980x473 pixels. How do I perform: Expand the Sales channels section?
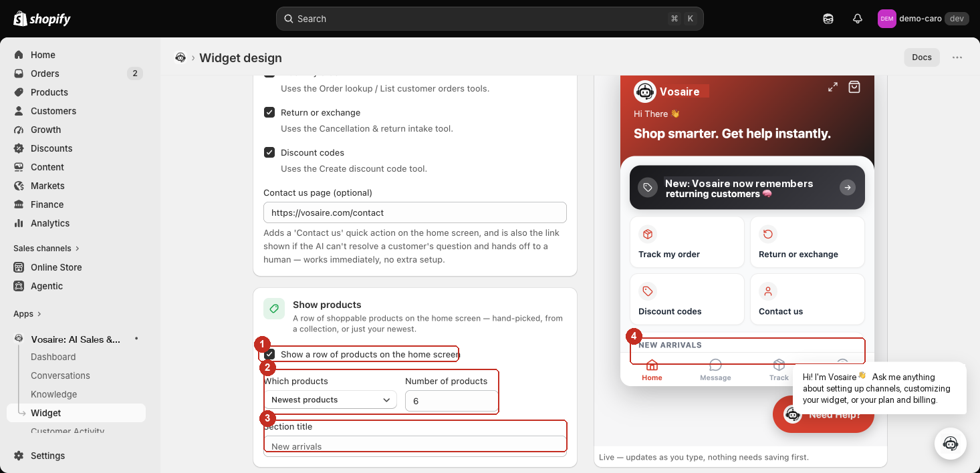click(46, 249)
